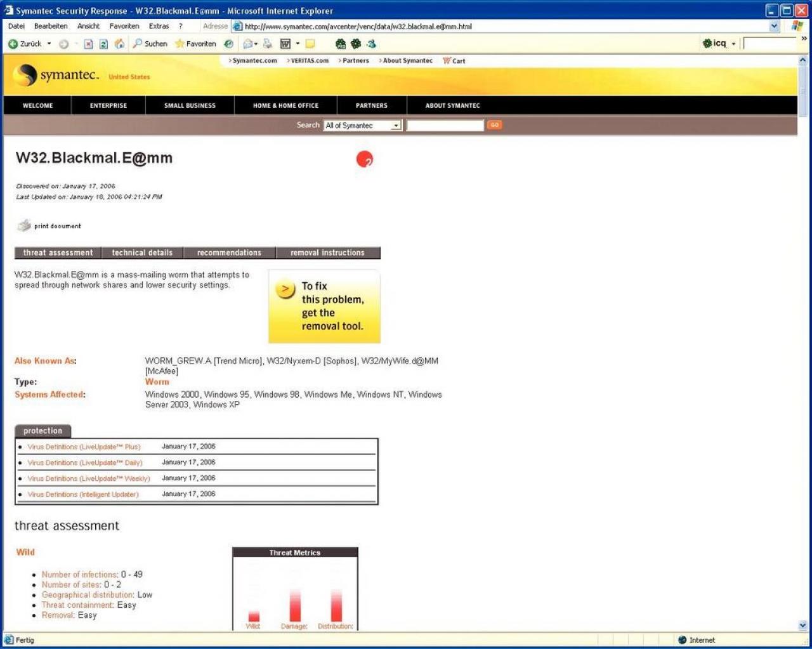The width and height of the screenshot is (812, 649).
Task: Expand the address bar dropdown arrow
Action: tap(774, 26)
